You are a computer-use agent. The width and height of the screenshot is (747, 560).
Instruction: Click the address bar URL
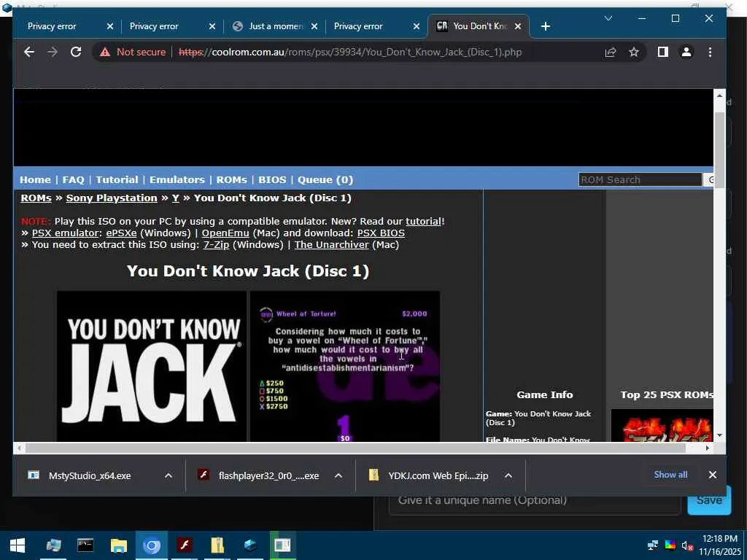pyautogui.click(x=350, y=52)
